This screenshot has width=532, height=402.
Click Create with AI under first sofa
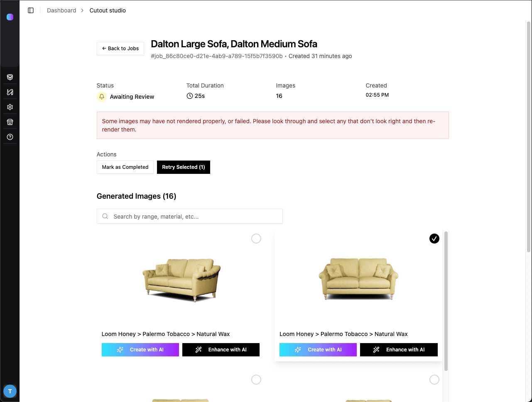click(x=140, y=350)
